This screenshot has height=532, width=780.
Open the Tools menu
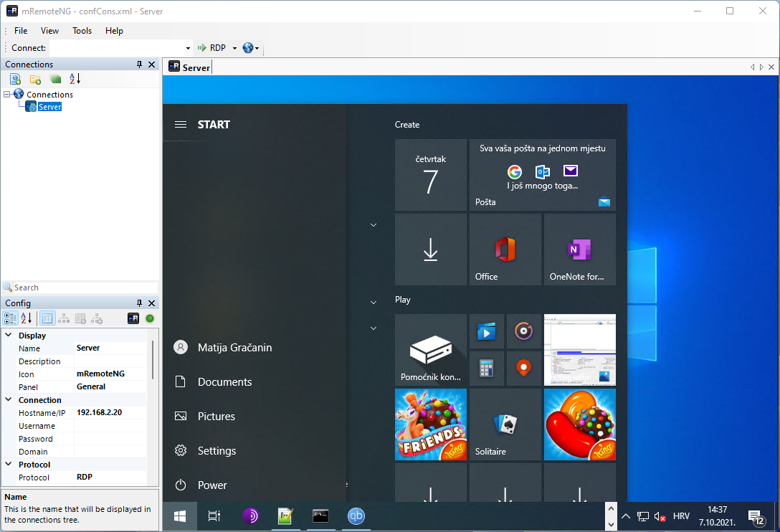click(82, 31)
